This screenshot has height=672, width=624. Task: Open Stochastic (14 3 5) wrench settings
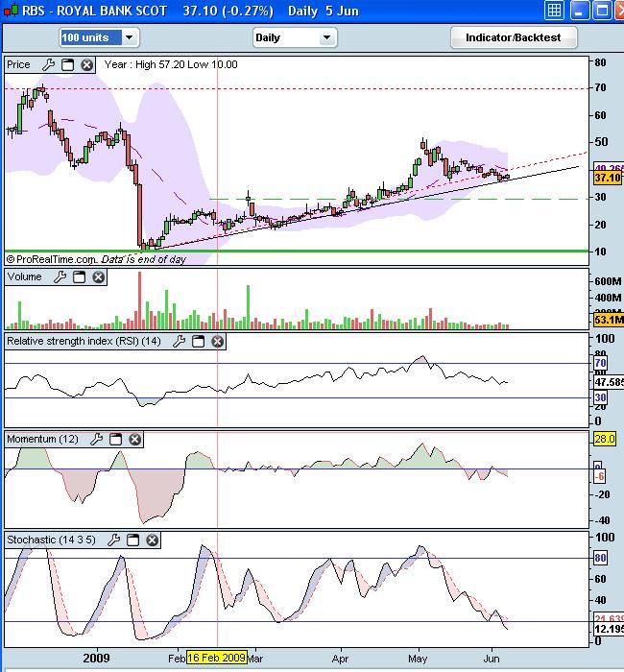[x=113, y=540]
